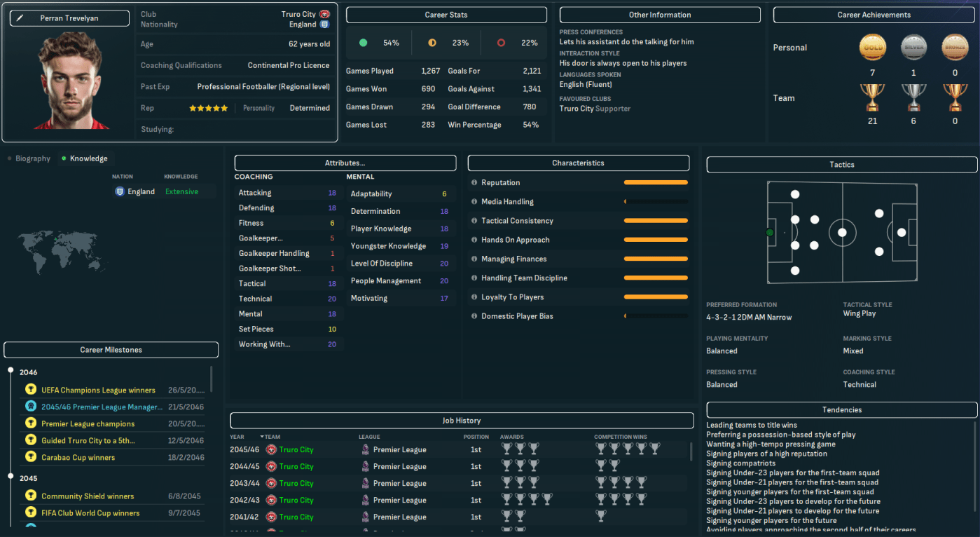Screen dimensions: 980x537
Task: Open the Perran Trevelyan name selector
Action: coord(69,18)
